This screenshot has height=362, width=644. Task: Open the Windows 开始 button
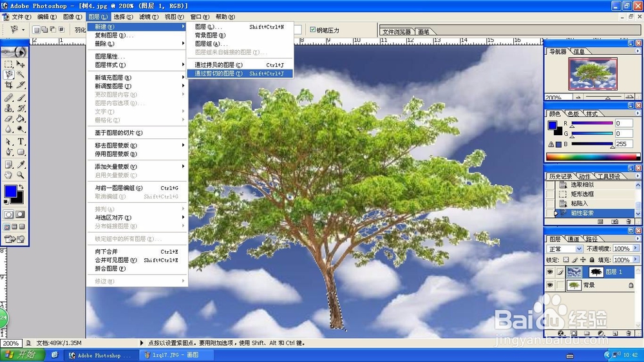(23, 355)
